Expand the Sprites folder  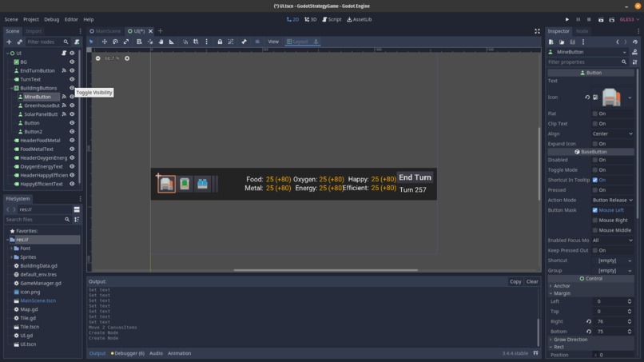[11, 257]
